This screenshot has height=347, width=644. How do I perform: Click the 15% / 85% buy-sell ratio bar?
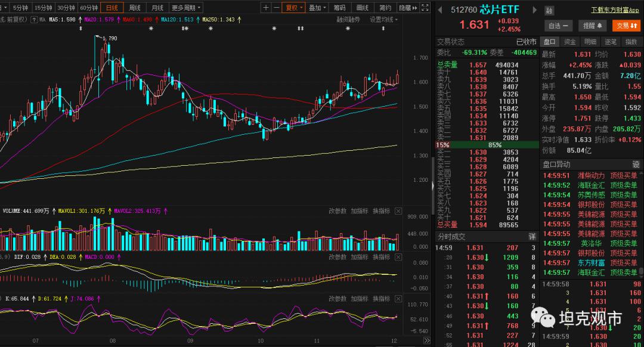point(487,145)
